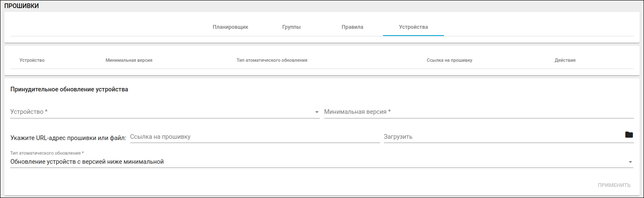This screenshot has width=644, height=198.
Task: Click the Ссылка на прошивку URL input field
Action: [255, 137]
